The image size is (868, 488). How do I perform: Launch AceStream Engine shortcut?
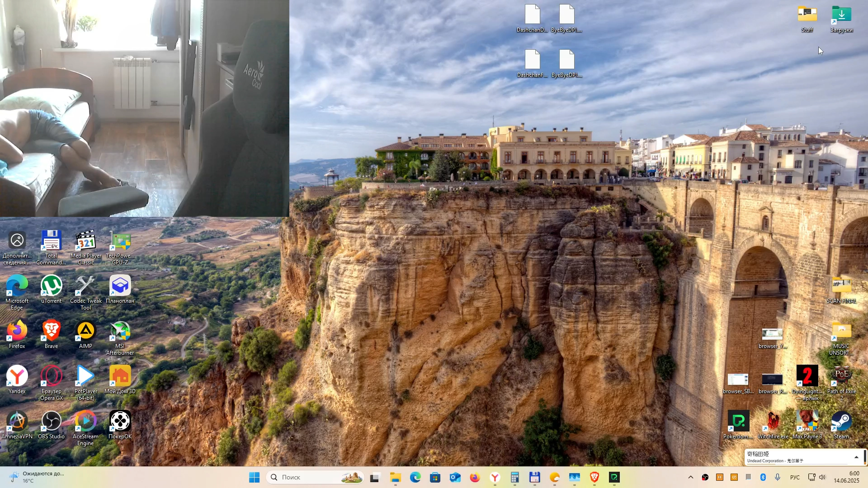85,428
